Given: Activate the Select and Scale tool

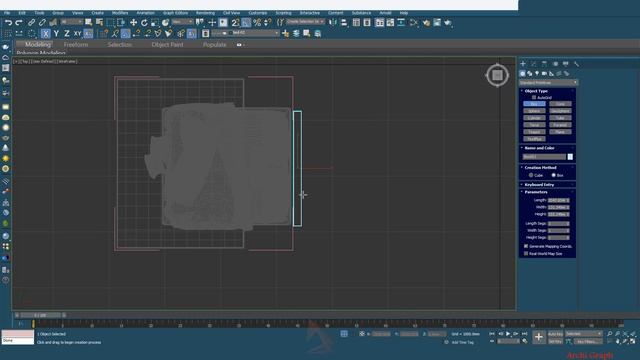Looking at the screenshot, I should (x=155, y=22).
